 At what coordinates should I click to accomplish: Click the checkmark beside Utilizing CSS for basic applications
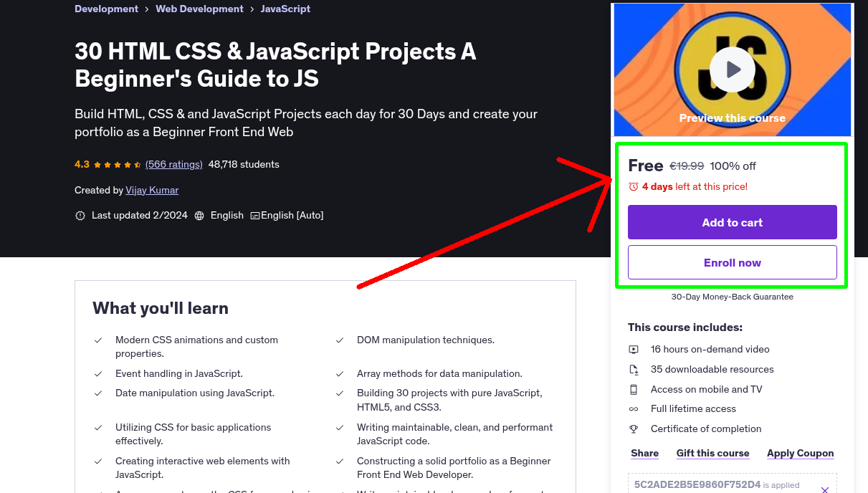[98, 428]
